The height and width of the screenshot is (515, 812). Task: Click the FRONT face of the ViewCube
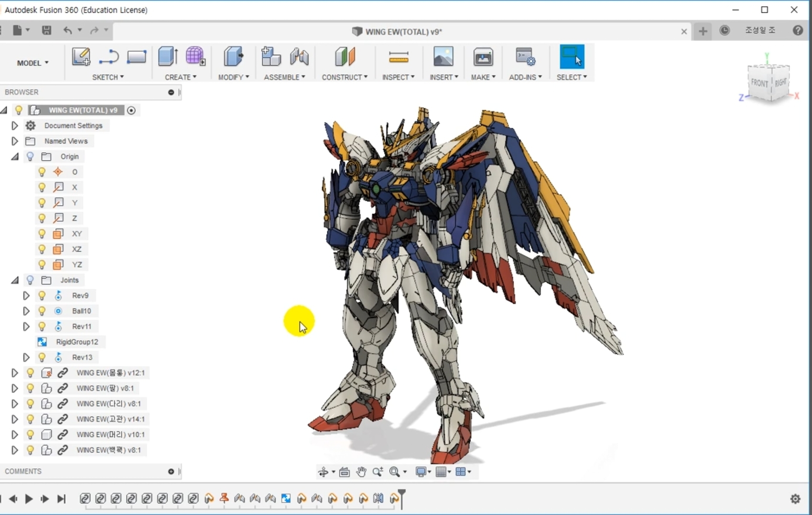tap(759, 83)
